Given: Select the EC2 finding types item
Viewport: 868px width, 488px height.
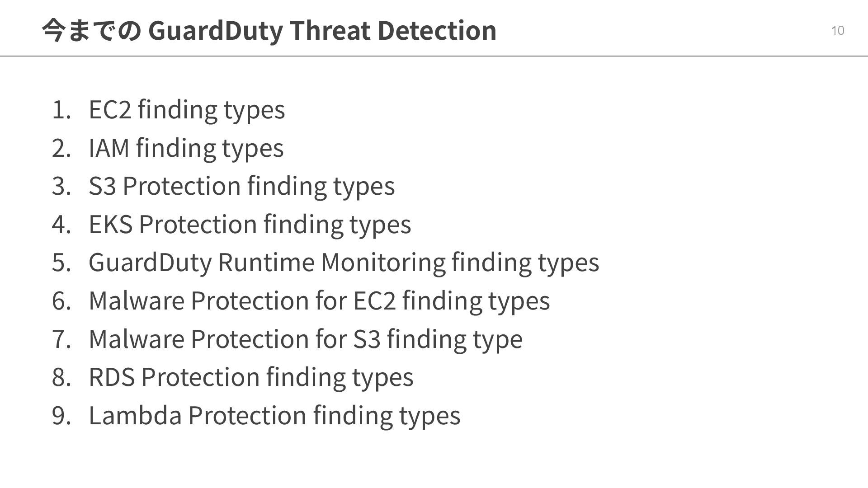Looking at the screenshot, I should [187, 110].
